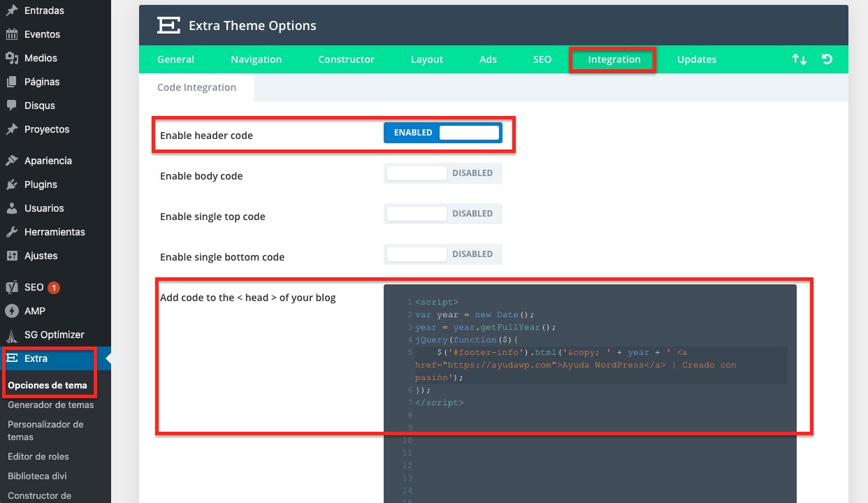Click the Extra logo in options header
Screen dimensions: 868x503
pos(168,26)
